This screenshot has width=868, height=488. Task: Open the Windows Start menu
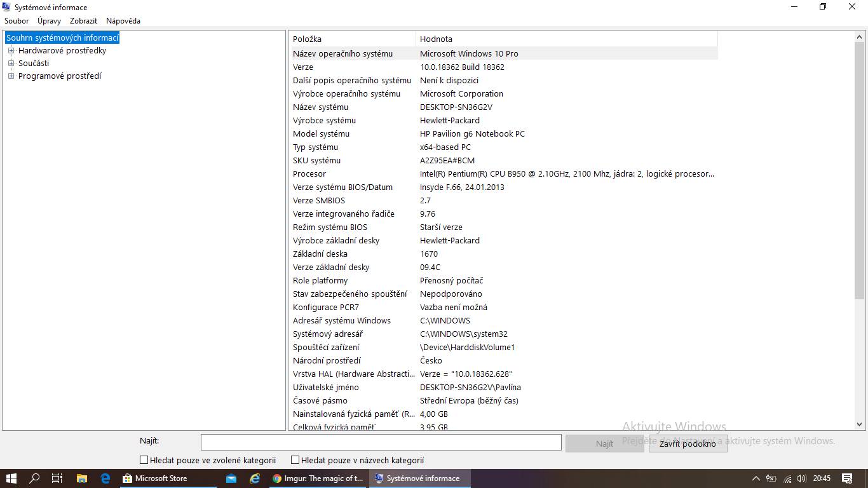11,478
